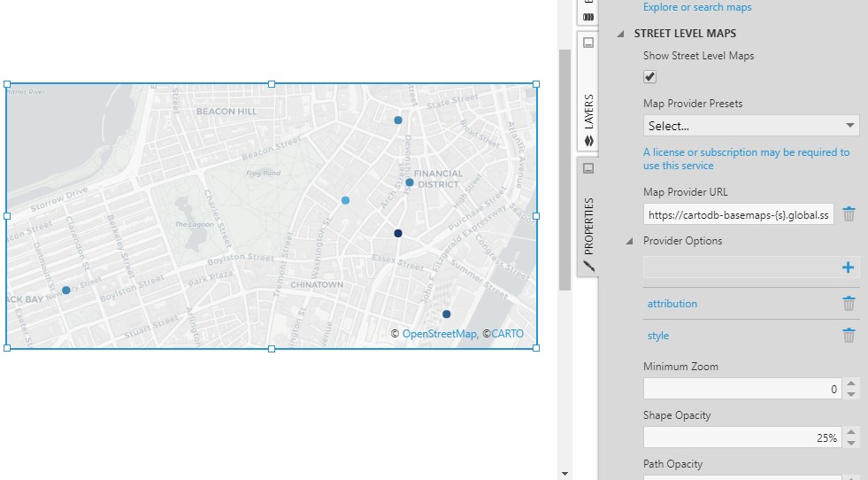Increase Minimum Zoom with up arrow
This screenshot has width=868, height=480.
pos(850,384)
